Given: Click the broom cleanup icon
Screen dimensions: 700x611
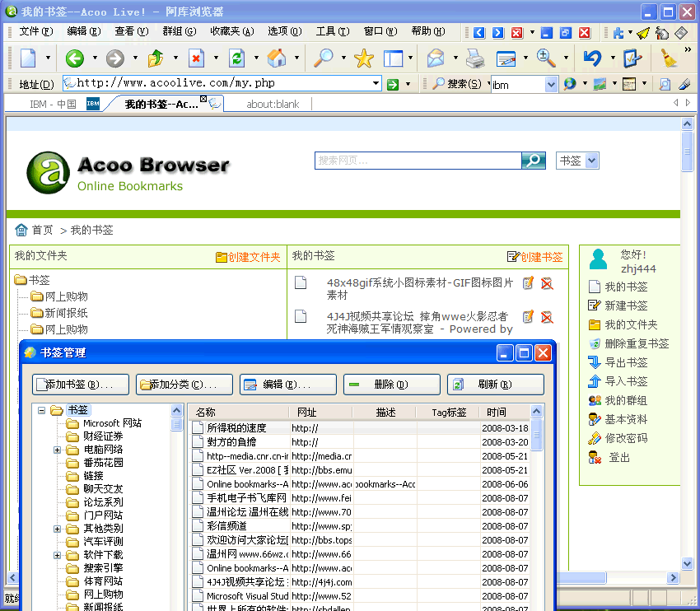Looking at the screenshot, I should [669, 58].
